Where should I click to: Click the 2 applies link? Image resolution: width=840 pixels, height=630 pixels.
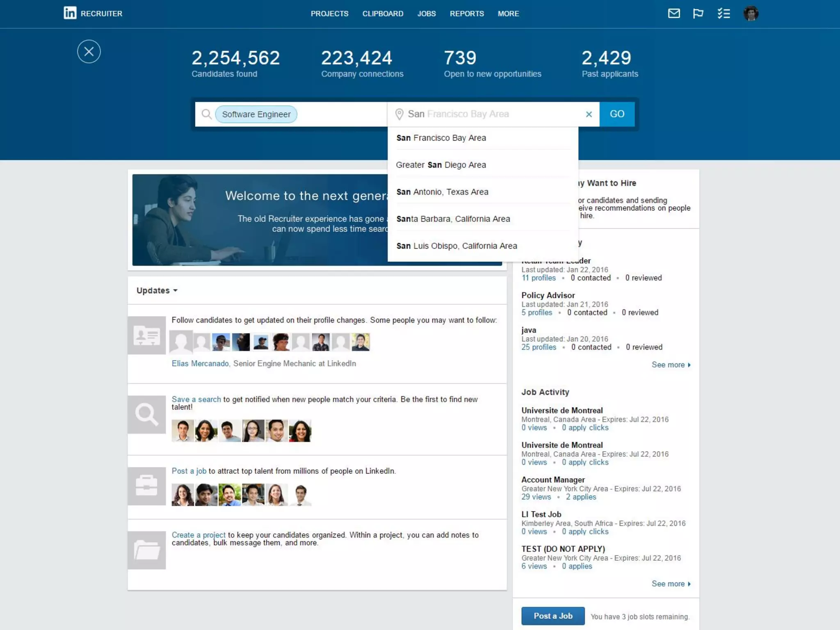[x=581, y=497]
